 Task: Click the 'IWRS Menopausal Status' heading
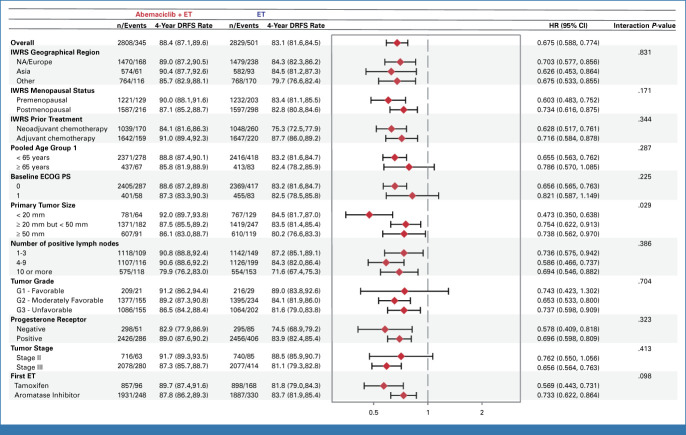52,91
